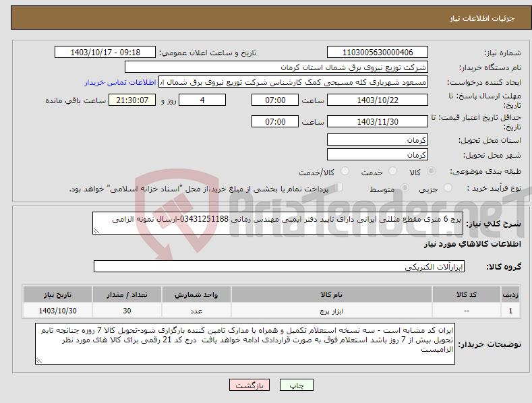Toggle the اسناد خزانه اسلامی payment checkbox

[338, 187]
